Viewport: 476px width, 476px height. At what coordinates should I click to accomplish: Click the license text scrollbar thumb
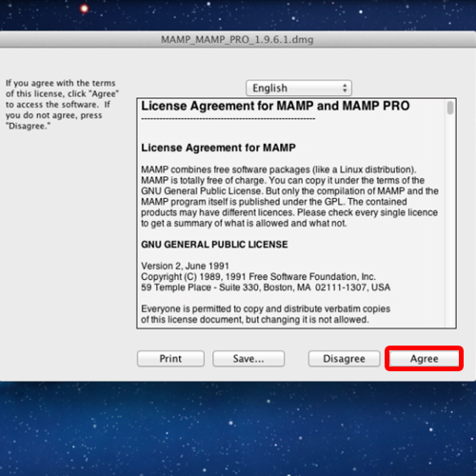click(450, 108)
